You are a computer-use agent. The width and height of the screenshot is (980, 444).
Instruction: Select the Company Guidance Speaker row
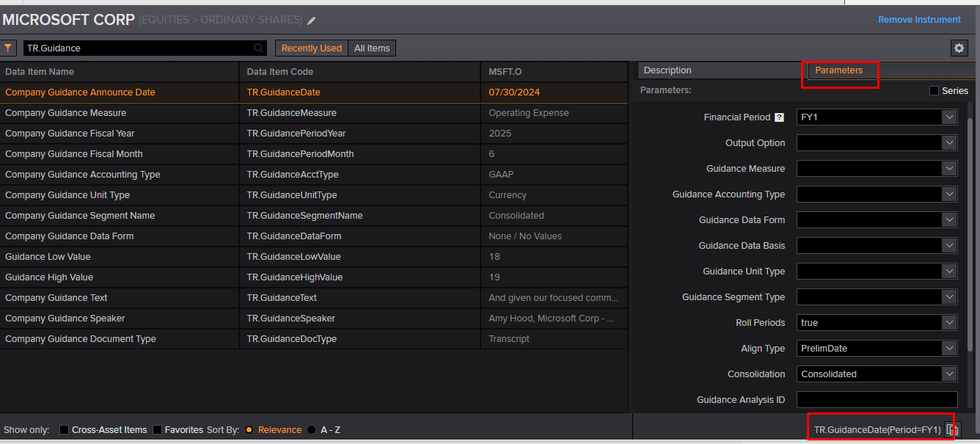pos(314,319)
